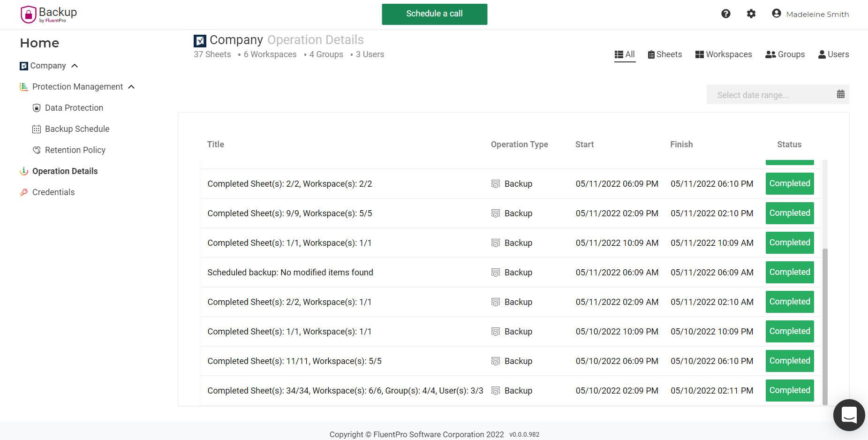
Task: Open the Credentials key icon
Action: pos(23,192)
